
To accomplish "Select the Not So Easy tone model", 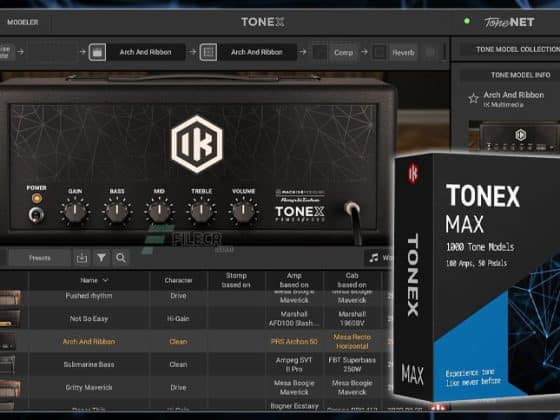I will 89,319.
